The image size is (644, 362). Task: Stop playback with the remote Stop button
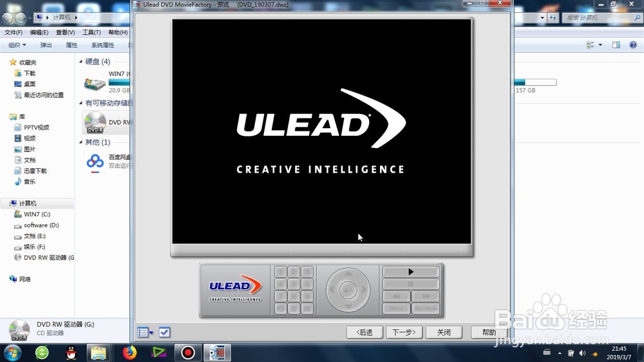tap(411, 284)
